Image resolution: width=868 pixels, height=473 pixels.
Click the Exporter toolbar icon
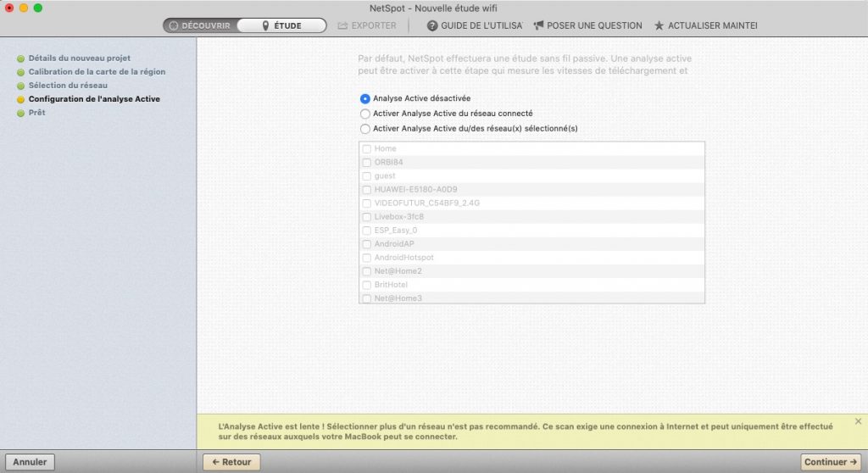[342, 25]
